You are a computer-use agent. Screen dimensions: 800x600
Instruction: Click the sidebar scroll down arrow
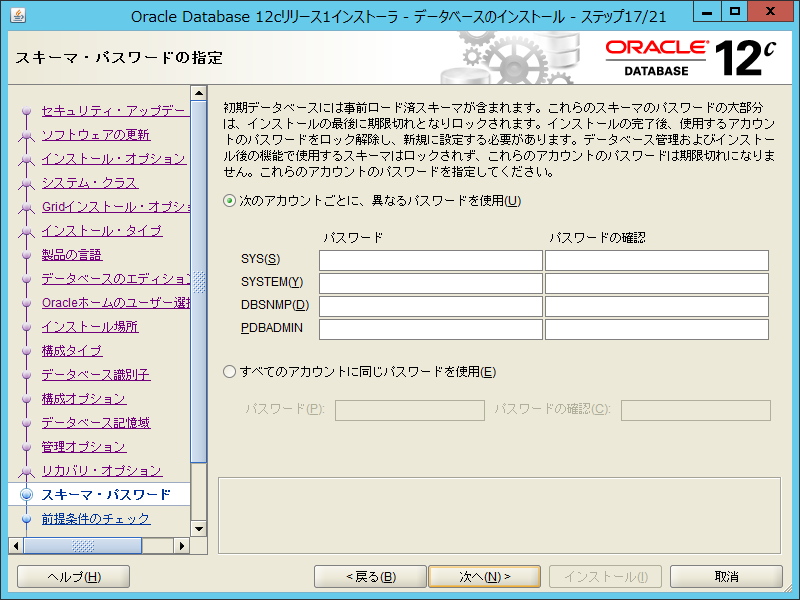198,529
